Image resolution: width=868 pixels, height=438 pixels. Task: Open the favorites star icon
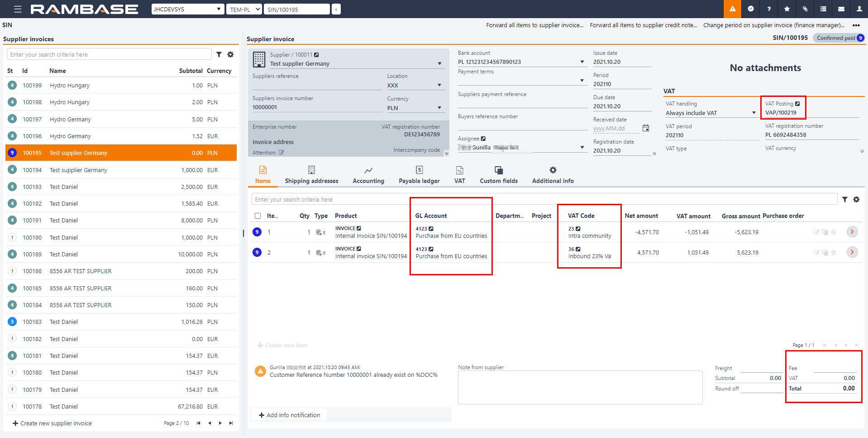[x=787, y=9]
